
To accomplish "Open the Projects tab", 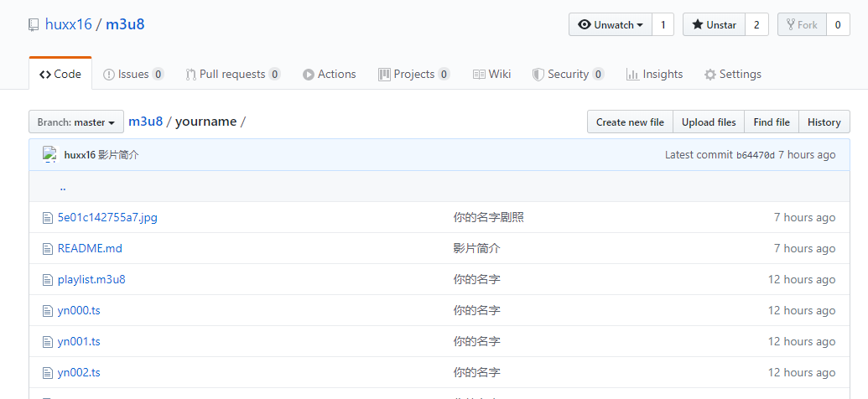I will pos(414,74).
